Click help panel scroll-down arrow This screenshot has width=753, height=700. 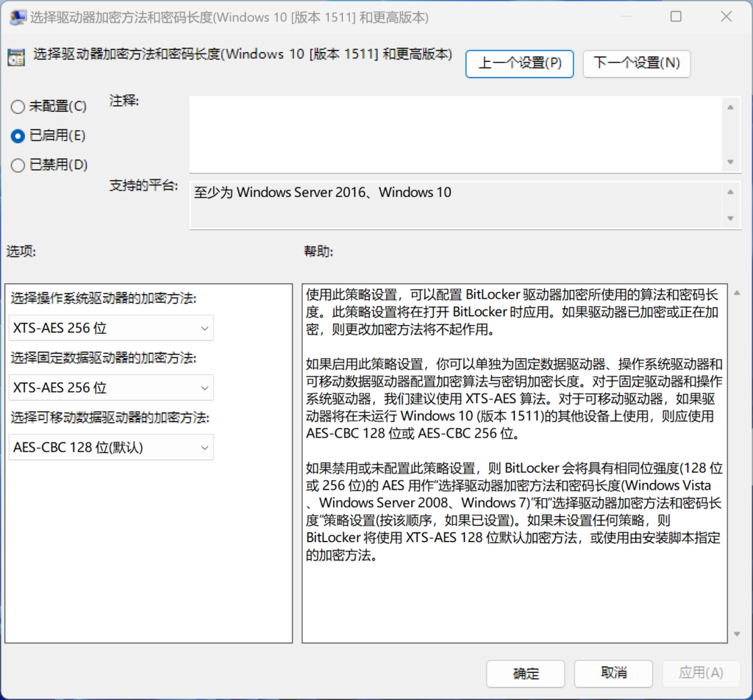pyautogui.click(x=737, y=634)
